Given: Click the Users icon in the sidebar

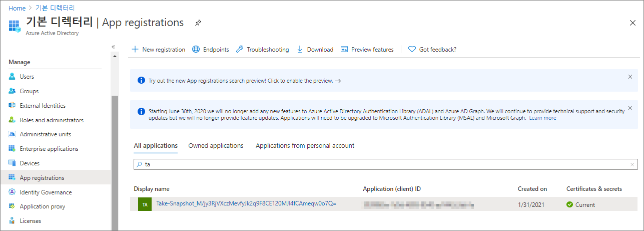Looking at the screenshot, I should (13, 77).
